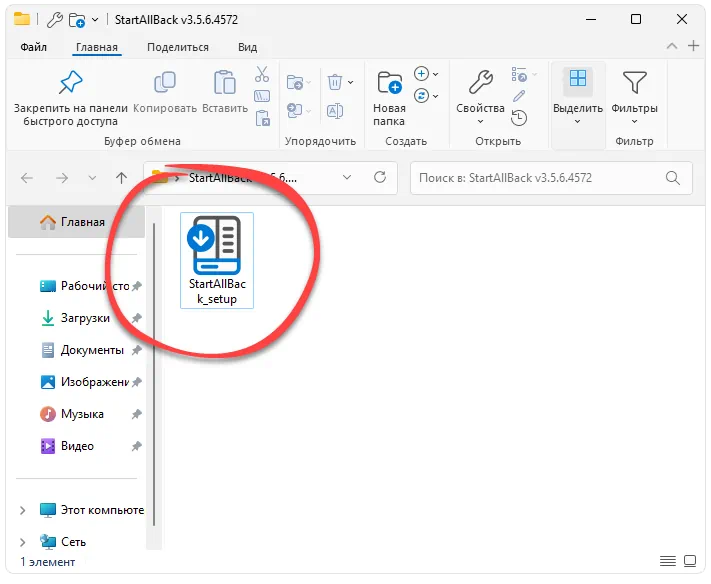Image resolution: width=711 pixels, height=584 pixels.
Task: Click the new item plus icon
Action: point(421,73)
